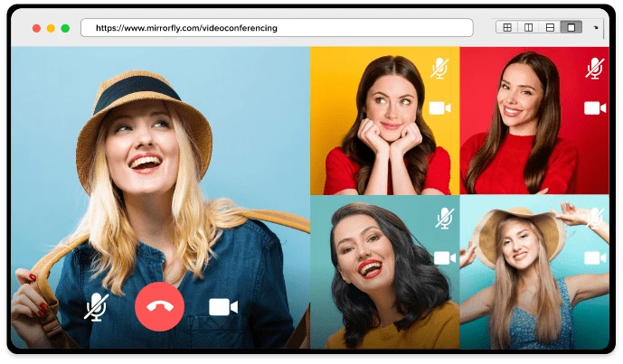Toggle camera on sun-hat participant tile
Screen dimensions: 623x364
click(595, 258)
